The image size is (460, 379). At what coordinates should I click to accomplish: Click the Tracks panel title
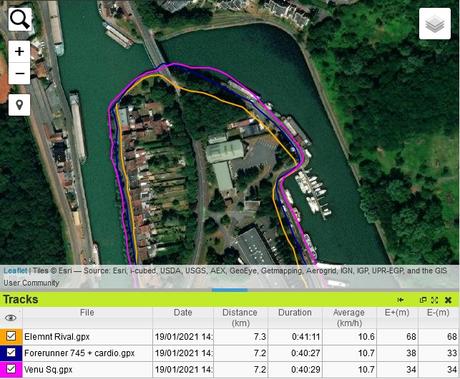coord(21,299)
